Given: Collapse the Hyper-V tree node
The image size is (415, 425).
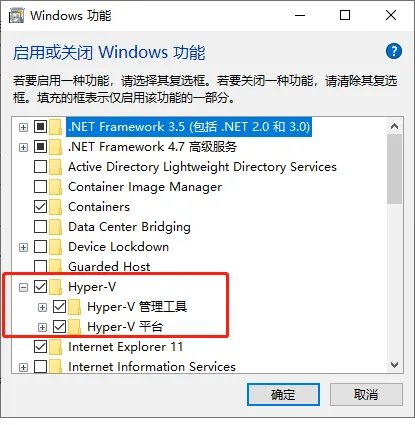Looking at the screenshot, I should tap(23, 287).
